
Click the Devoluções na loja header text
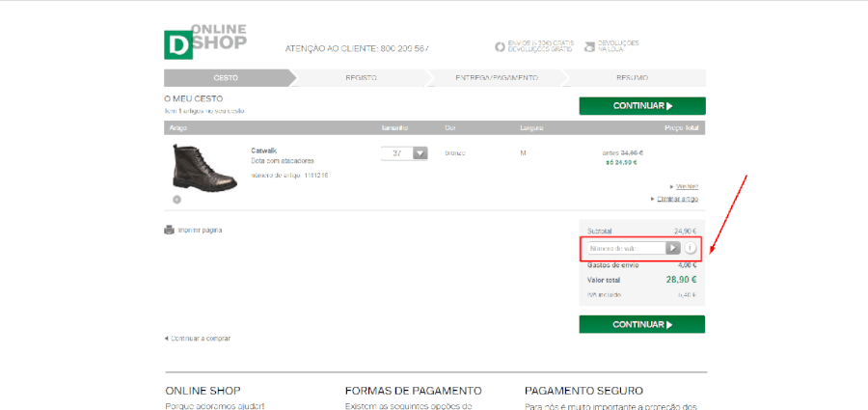click(618, 46)
